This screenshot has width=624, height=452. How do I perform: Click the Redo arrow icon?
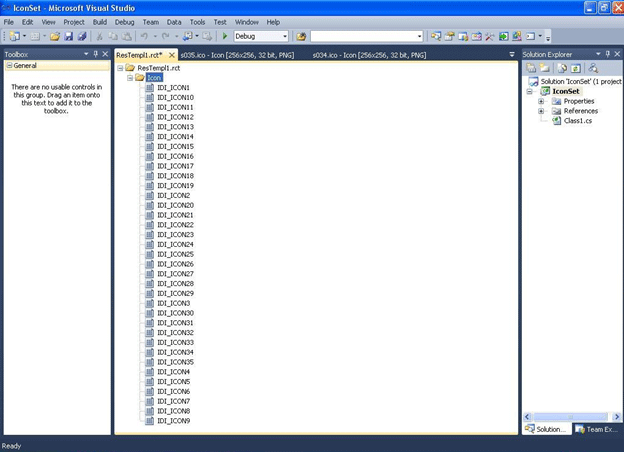(166, 36)
